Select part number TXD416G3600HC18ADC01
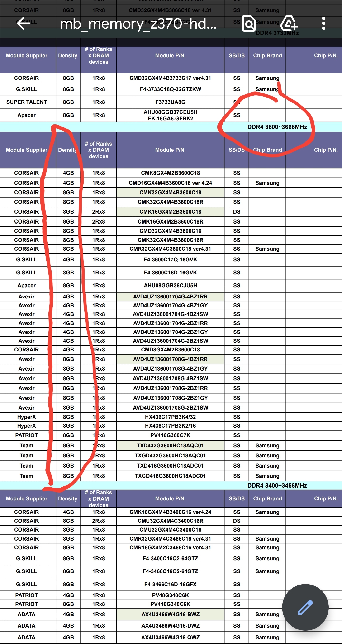Screen dimensions: 342x644 [x=170, y=466]
